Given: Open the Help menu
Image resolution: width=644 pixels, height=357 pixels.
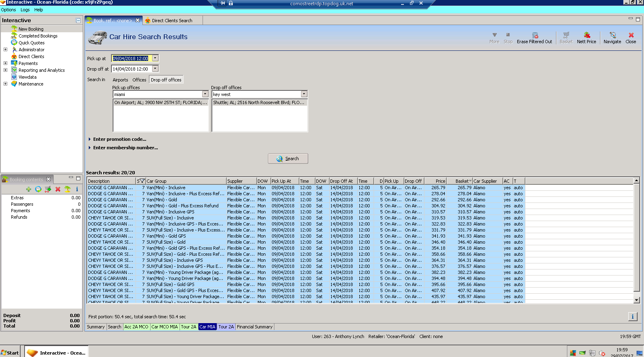Looking at the screenshot, I should (x=39, y=10).
